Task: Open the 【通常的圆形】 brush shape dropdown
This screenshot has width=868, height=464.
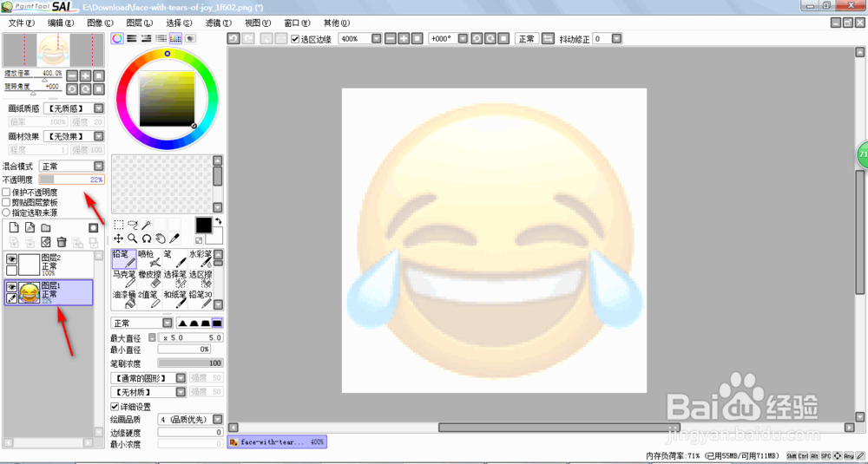Action: [x=181, y=378]
